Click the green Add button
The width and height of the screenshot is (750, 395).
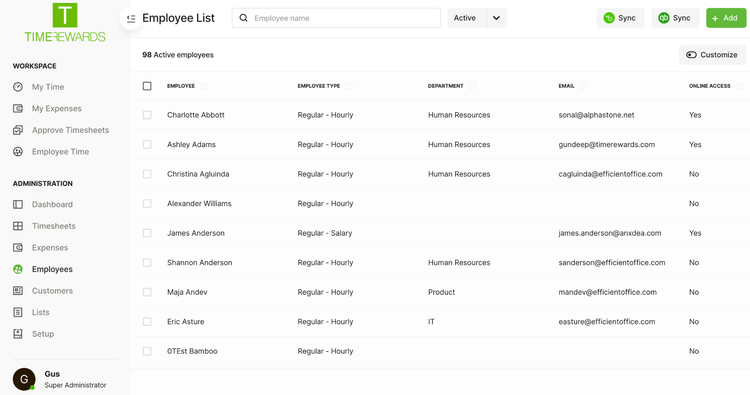click(x=726, y=18)
